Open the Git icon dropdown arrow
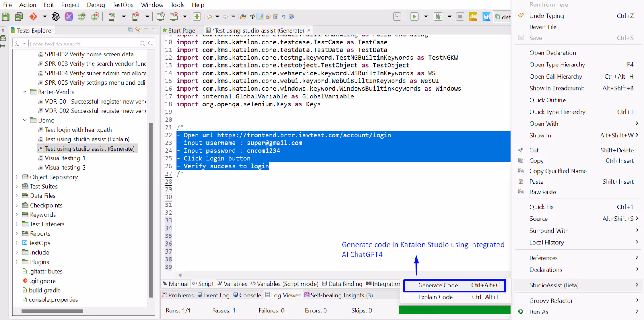This screenshot has width=644, height=320. click(45, 17)
